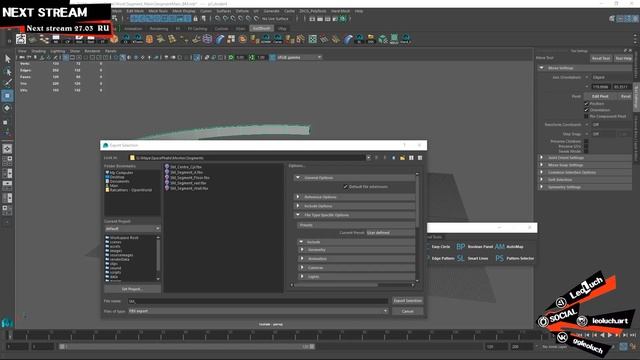
Task: Expand Soft Selection section
Action: (584, 180)
